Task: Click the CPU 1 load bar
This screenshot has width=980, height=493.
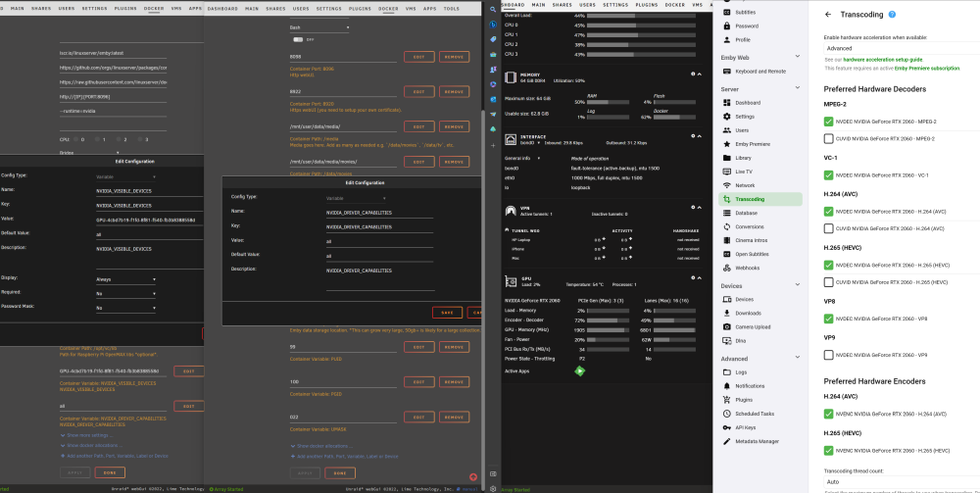Action: click(x=641, y=35)
